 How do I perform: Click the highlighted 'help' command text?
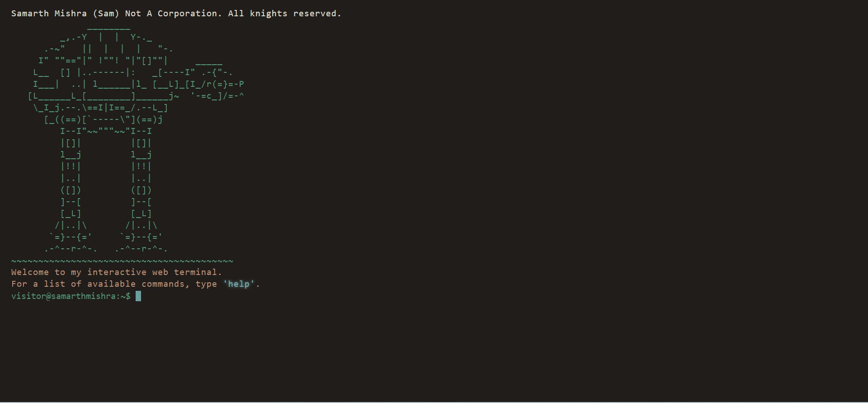(239, 284)
